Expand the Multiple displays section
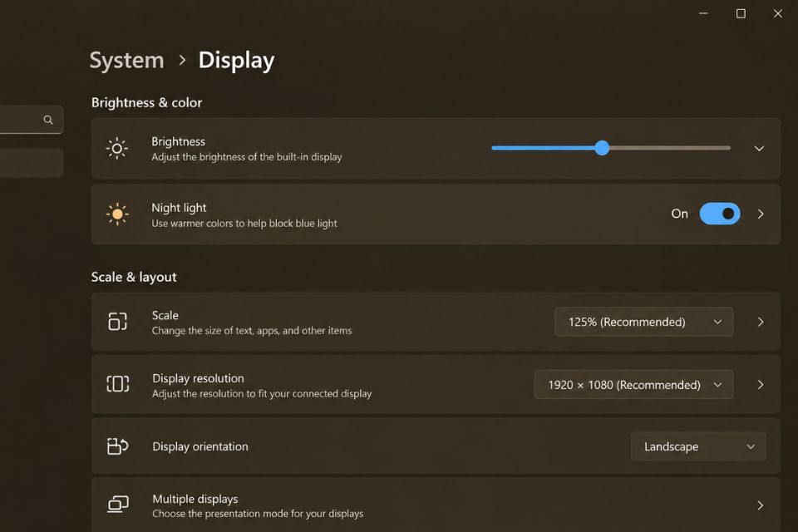Screen dimensions: 798x532 pyautogui.click(x=761, y=505)
